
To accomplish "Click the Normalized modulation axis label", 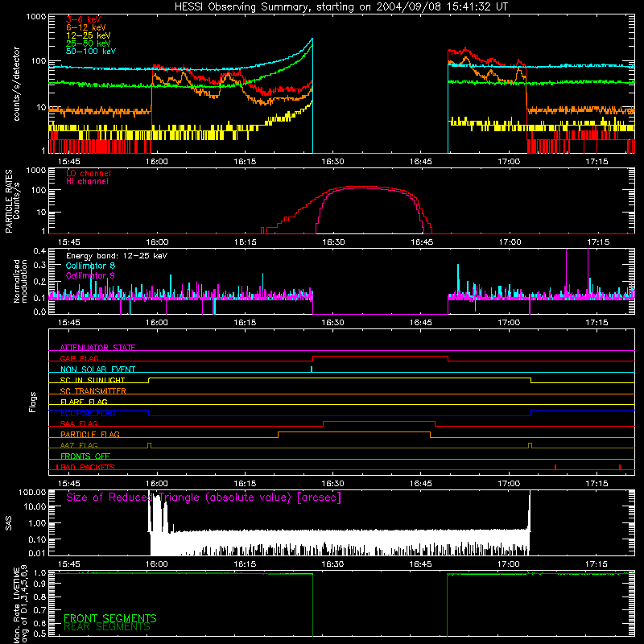I will [x=20, y=281].
